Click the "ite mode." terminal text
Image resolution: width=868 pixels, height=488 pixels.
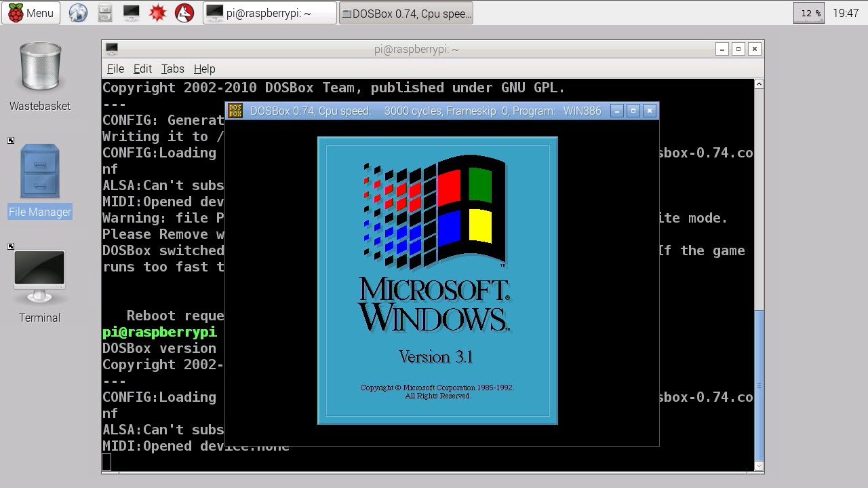click(x=693, y=218)
